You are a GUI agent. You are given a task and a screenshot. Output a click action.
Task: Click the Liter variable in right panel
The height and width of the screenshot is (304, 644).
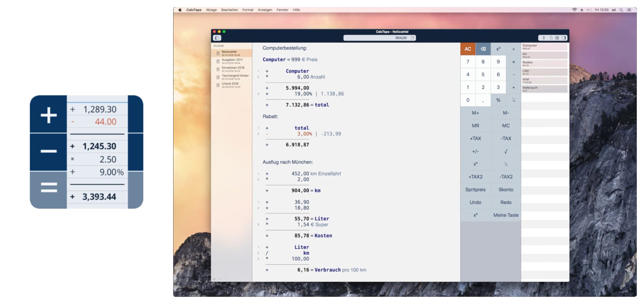pos(545,72)
